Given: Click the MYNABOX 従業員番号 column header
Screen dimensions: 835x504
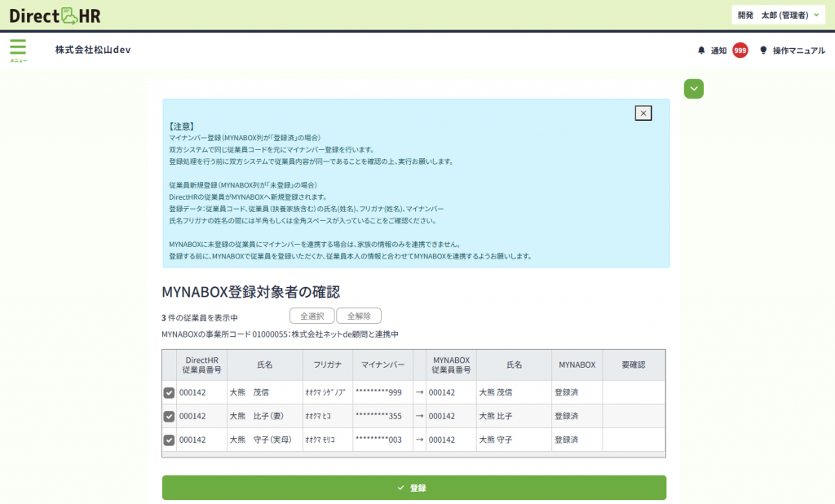Looking at the screenshot, I should [451, 365].
